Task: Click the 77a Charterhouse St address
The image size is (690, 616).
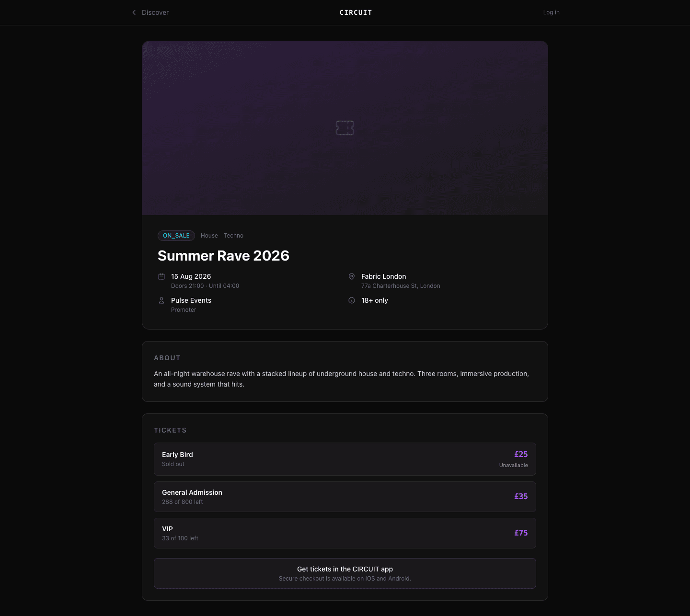Action: (401, 286)
